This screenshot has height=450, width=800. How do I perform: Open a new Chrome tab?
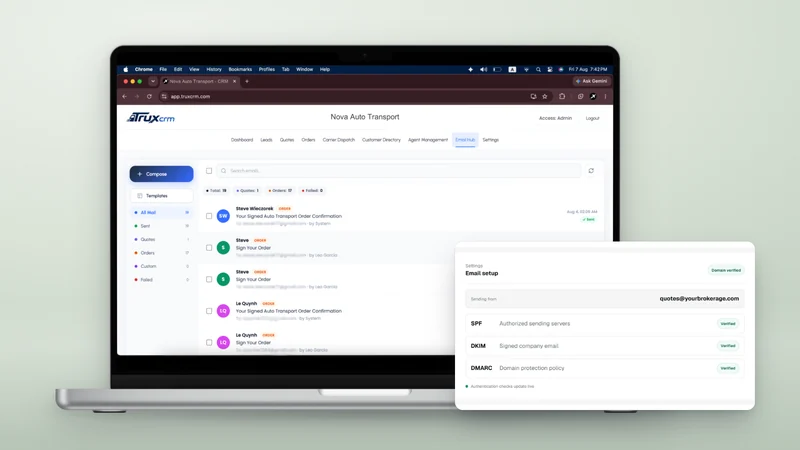click(247, 81)
